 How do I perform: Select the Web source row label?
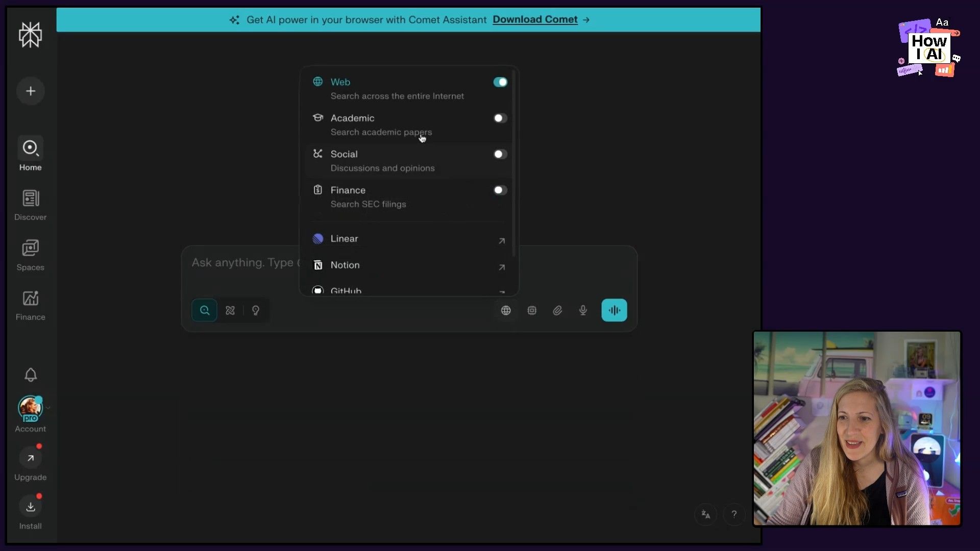(340, 82)
